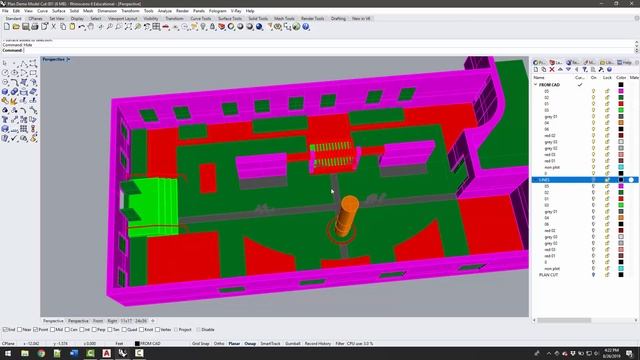Toggle Osnap in status bar

[x=250, y=344]
